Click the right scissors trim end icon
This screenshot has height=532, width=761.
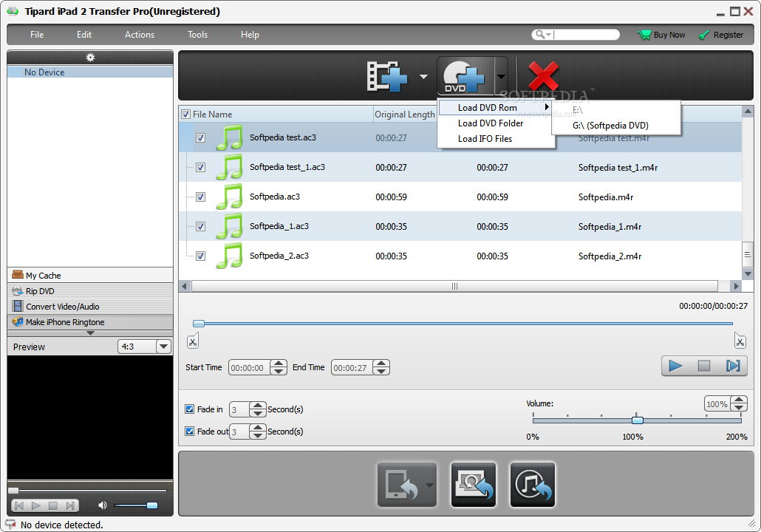[740, 341]
